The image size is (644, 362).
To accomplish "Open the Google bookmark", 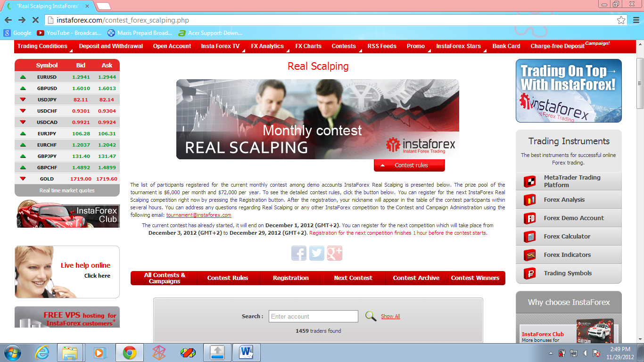I will 17,33.
